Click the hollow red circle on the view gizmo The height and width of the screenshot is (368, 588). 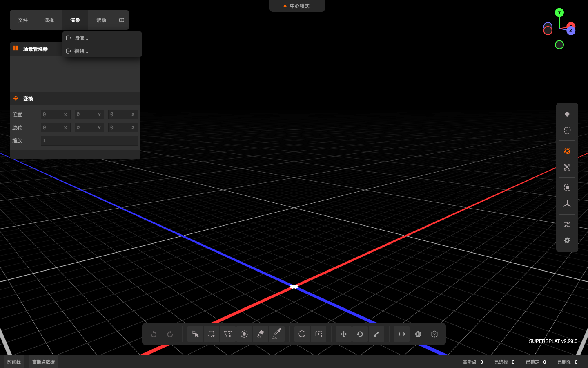point(548,31)
